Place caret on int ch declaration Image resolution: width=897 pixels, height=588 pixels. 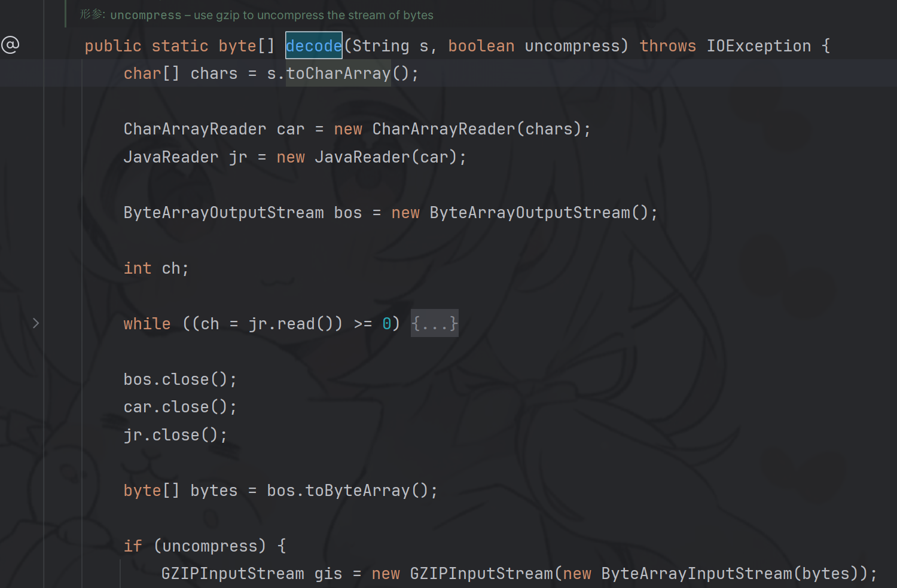[155, 268]
